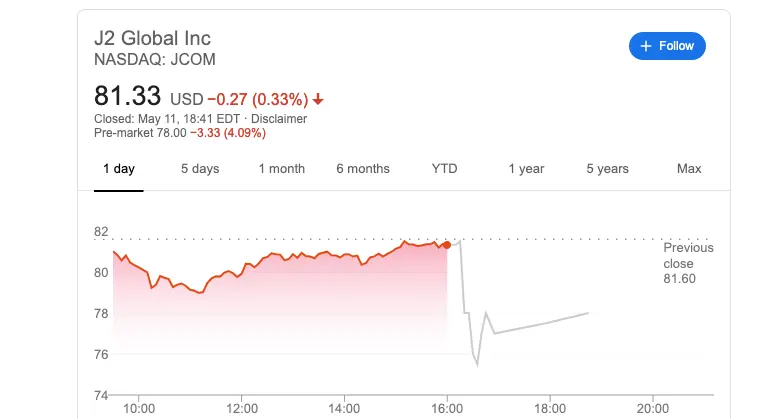Open the Disclaimer link

click(279, 119)
